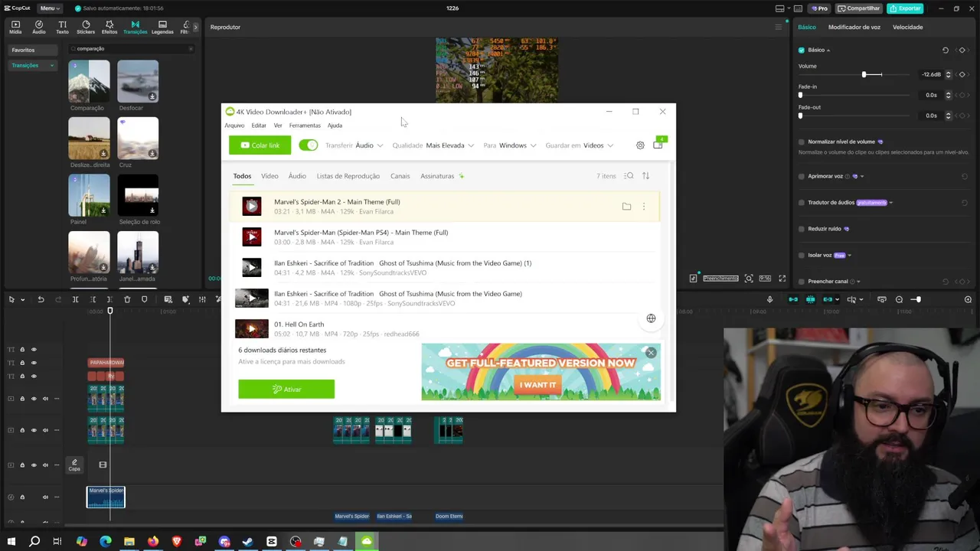
Task: Click the Volume slider handle
Action: [864, 74]
